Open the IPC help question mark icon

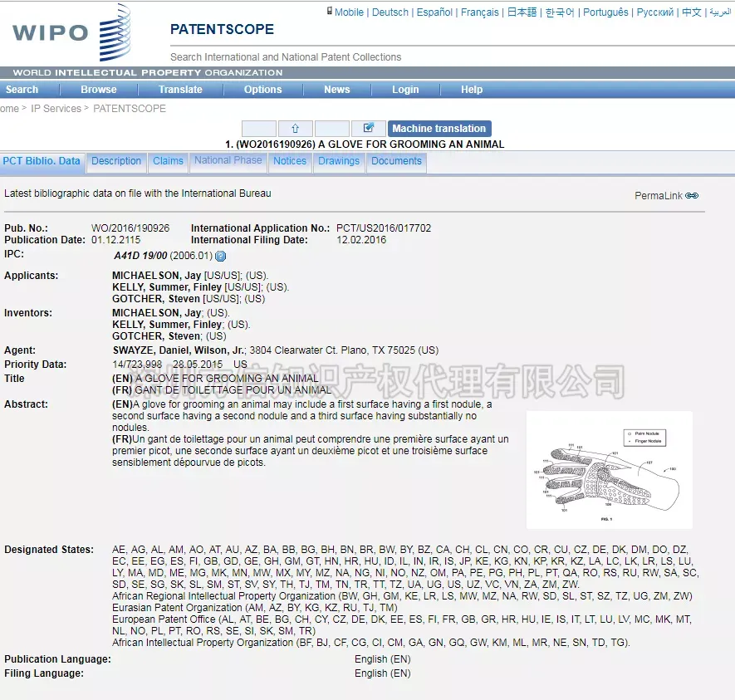point(220,257)
